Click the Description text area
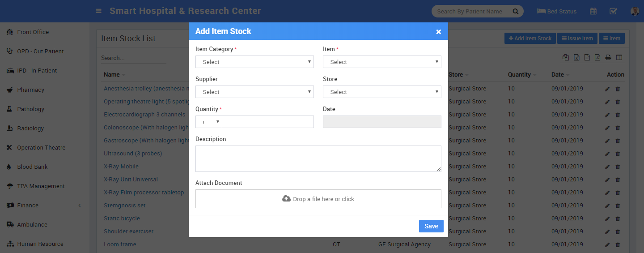Image resolution: width=644 pixels, height=253 pixels. point(318,159)
